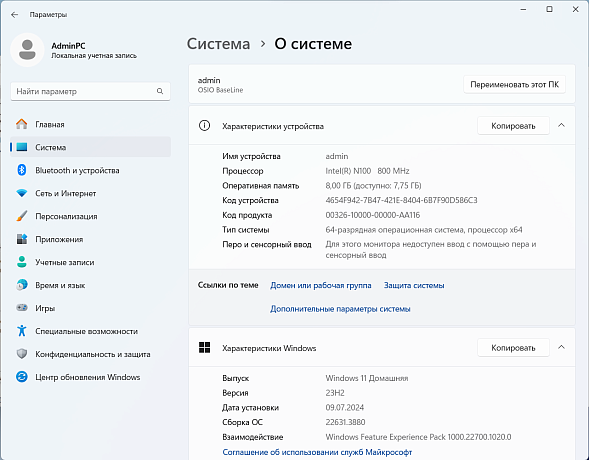This screenshot has width=589, height=460.
Task: Open Приложения using its sidebar icon
Action: [22, 239]
